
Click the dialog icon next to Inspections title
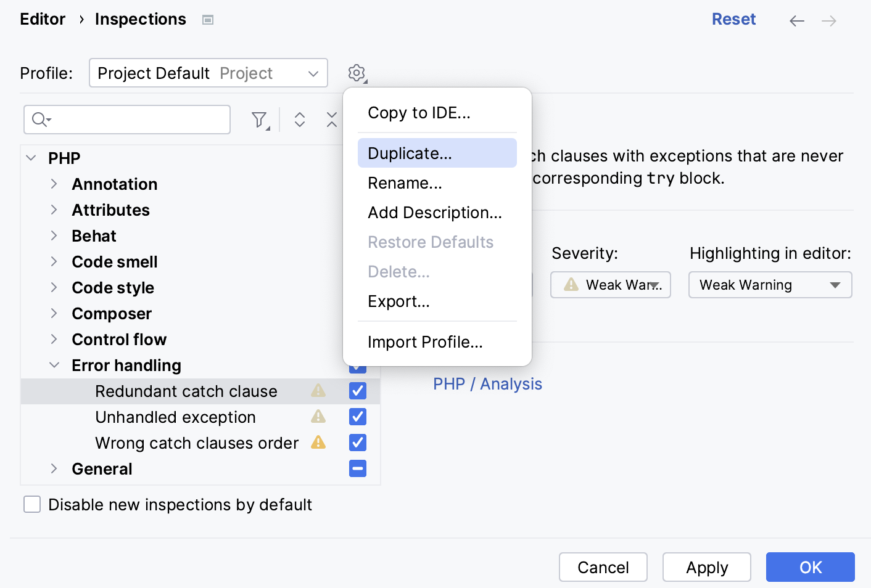(207, 19)
